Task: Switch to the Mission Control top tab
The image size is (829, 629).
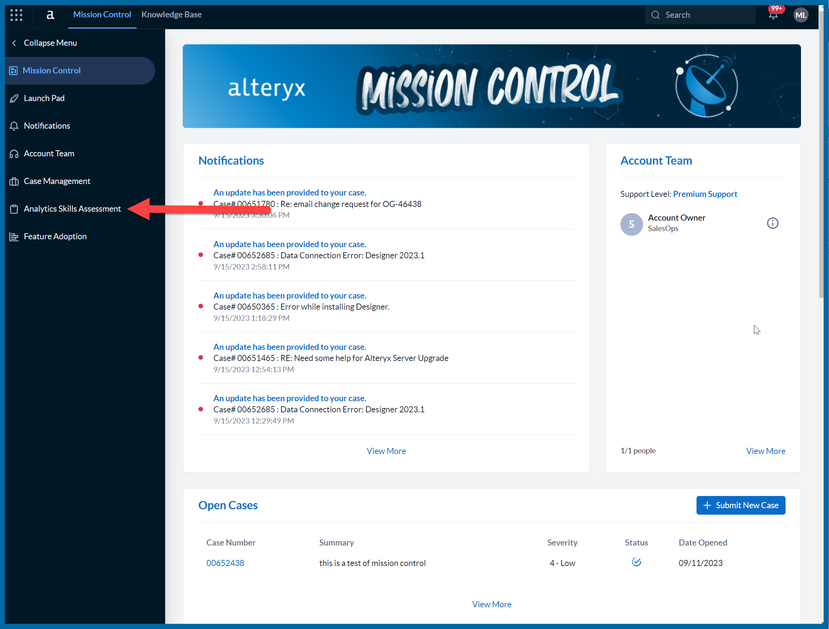Action: 102,15
